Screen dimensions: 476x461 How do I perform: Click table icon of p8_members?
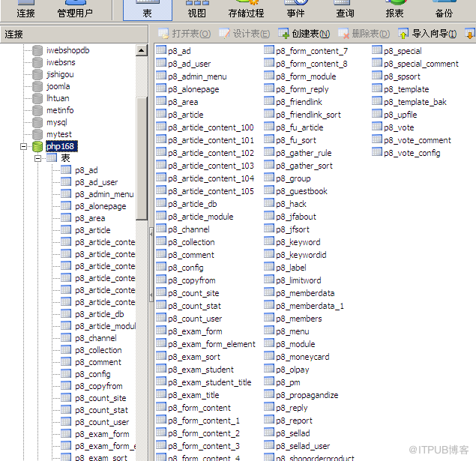269,318
